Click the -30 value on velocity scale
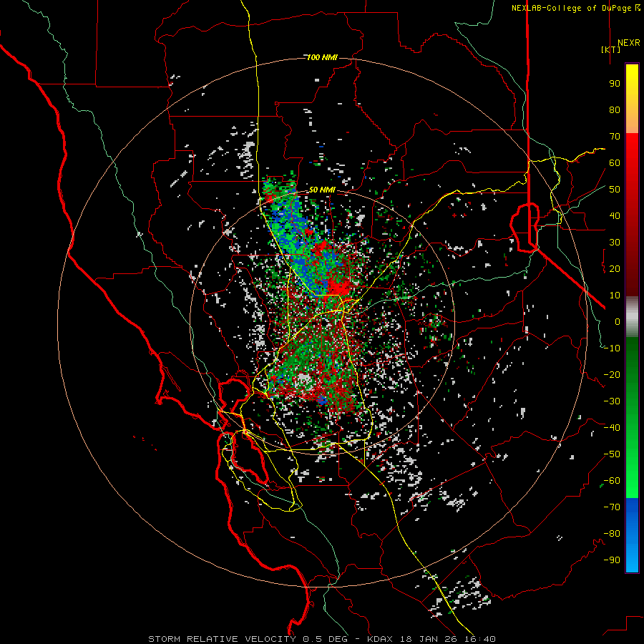The width and height of the screenshot is (644, 644). pyautogui.click(x=612, y=401)
